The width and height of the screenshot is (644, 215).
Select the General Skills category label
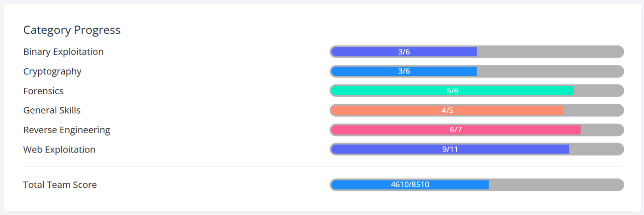(52, 111)
